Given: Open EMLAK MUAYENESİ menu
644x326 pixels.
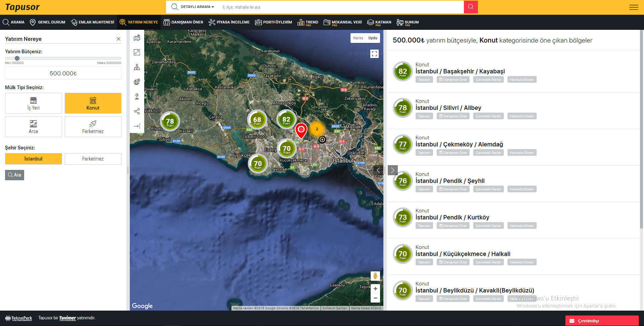Looking at the screenshot, I should click(93, 22).
